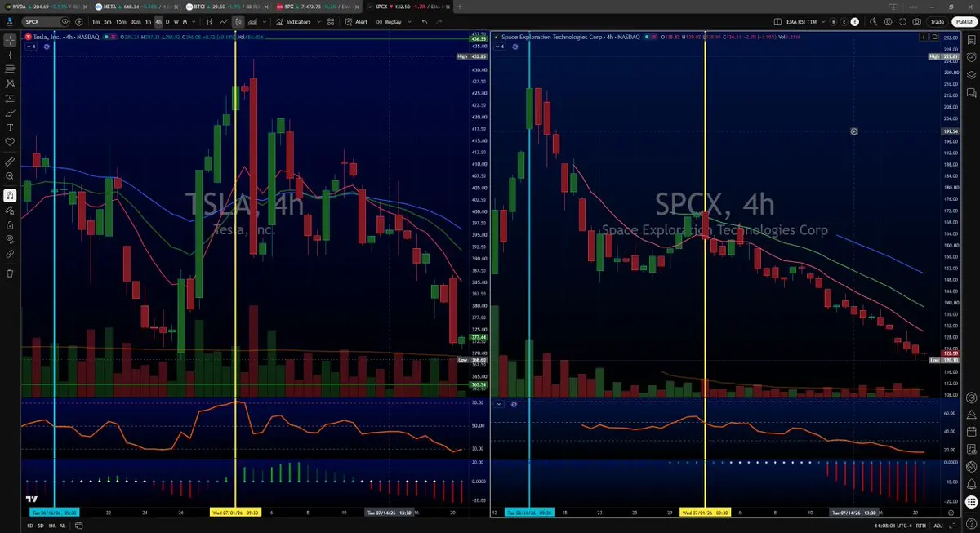Image resolution: width=980 pixels, height=533 pixels.
Task: Start bar Replay mode
Action: click(388, 21)
